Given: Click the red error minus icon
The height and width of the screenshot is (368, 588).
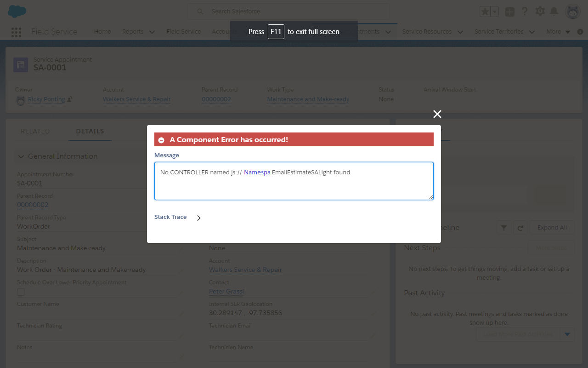Looking at the screenshot, I should (161, 140).
